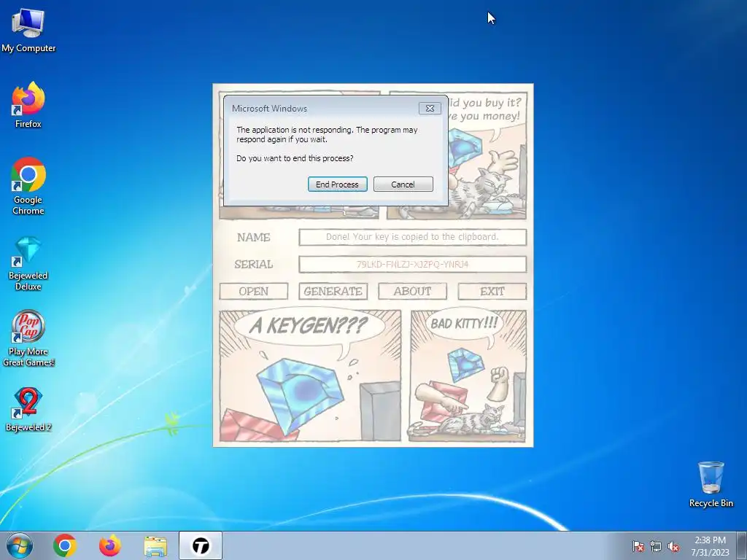Viewport: 747px width, 560px height.
Task: Open the Windows Start menu
Action: 20,545
